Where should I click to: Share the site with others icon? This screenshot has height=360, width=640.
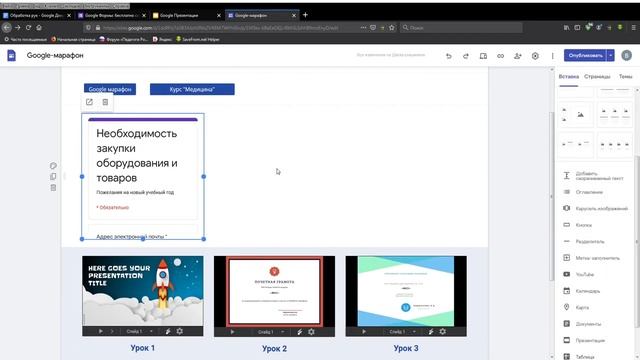[518, 56]
